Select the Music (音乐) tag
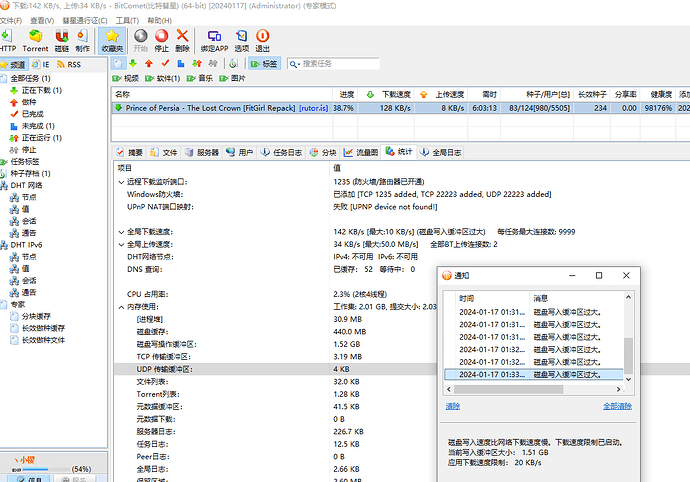 (200, 78)
